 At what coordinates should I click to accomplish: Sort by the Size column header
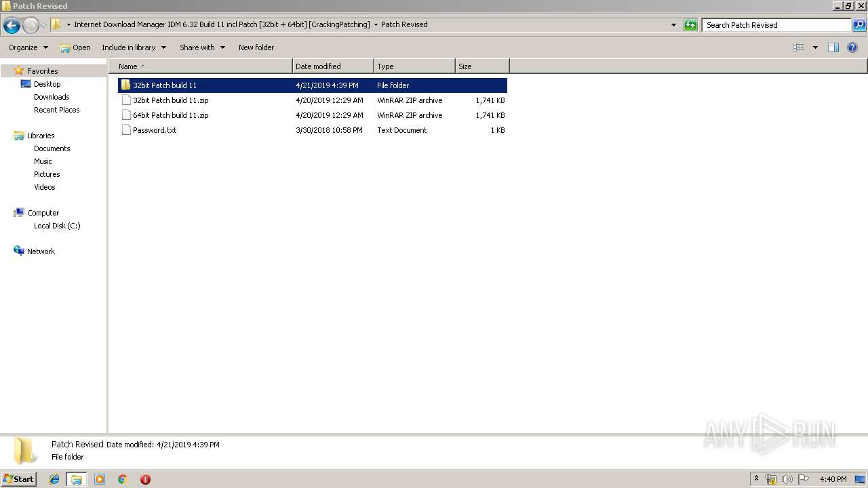[482, 66]
